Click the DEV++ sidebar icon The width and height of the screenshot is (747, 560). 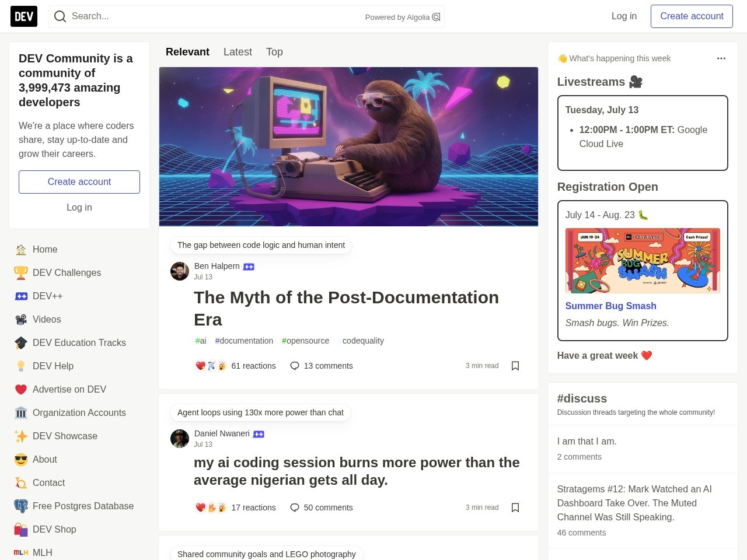pyautogui.click(x=21, y=296)
